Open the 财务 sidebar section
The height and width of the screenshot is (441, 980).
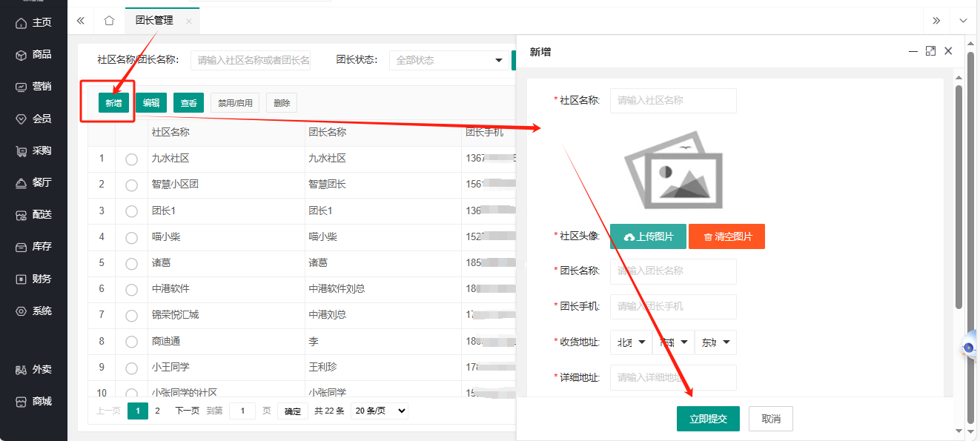(33, 279)
